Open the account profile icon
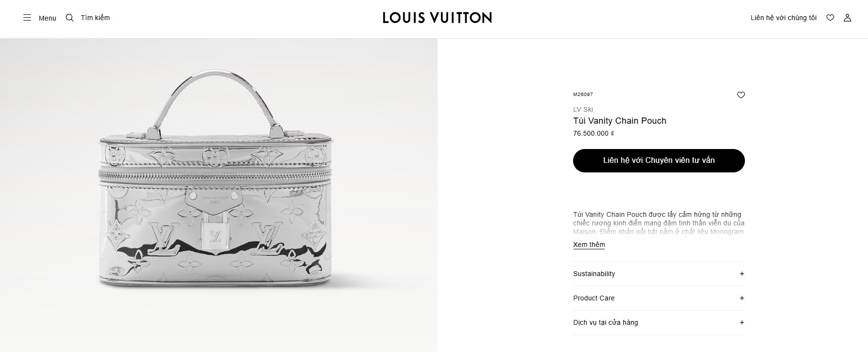Image resolution: width=868 pixels, height=352 pixels. tap(847, 18)
